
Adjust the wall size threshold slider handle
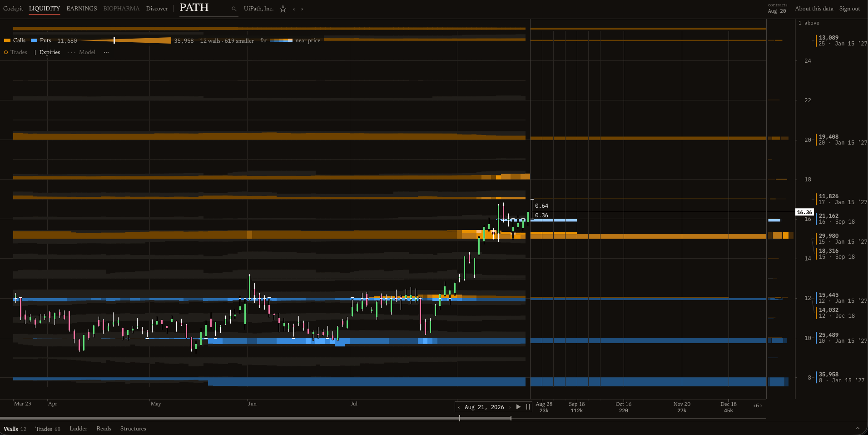pyautogui.click(x=114, y=40)
